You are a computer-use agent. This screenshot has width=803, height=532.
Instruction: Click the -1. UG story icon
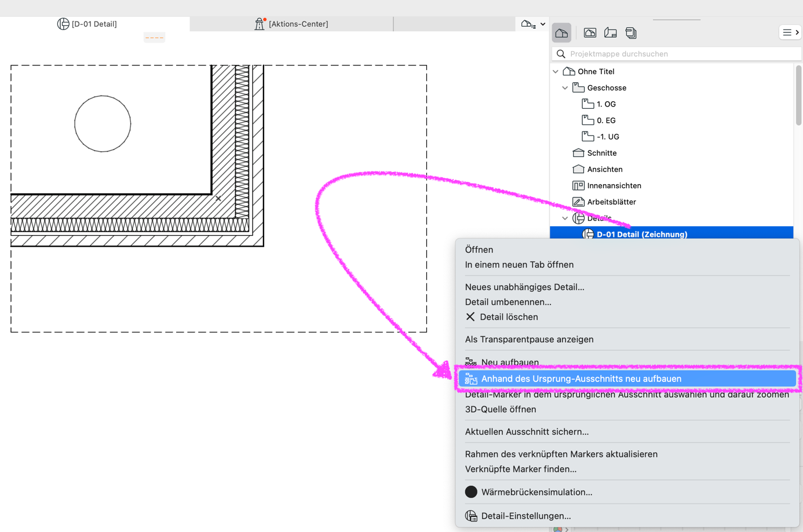click(x=587, y=137)
